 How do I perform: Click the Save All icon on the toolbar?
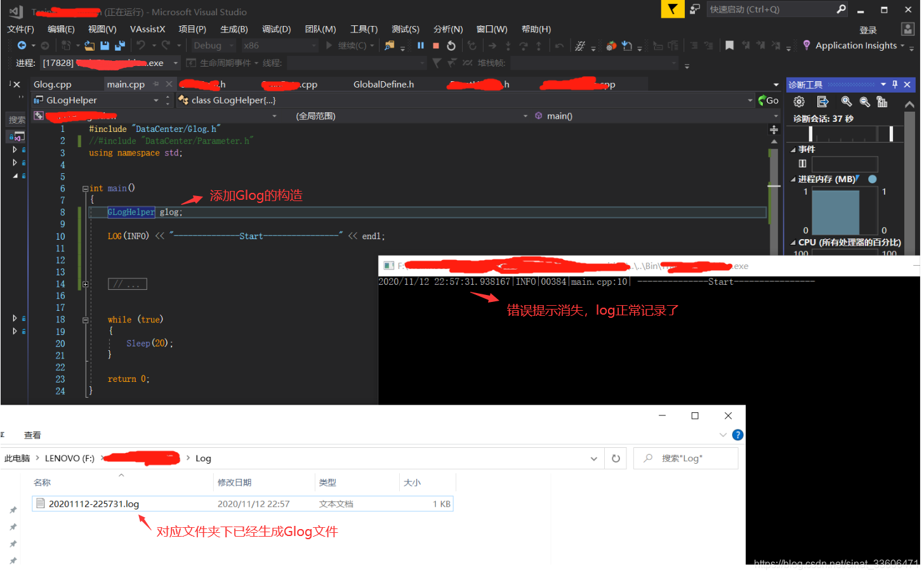coord(119,46)
